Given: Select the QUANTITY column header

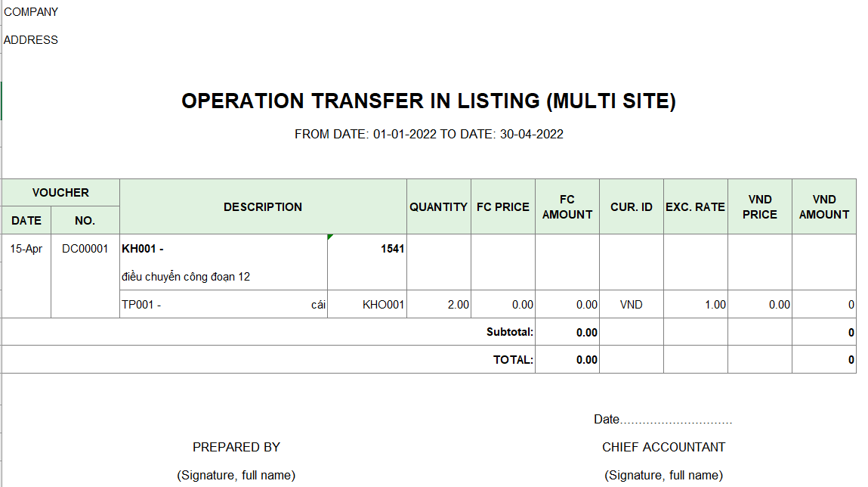Looking at the screenshot, I should pos(438,206).
